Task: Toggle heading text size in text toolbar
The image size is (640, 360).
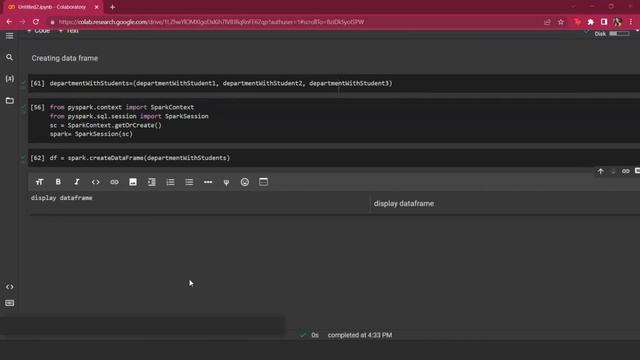Action: tap(40, 182)
